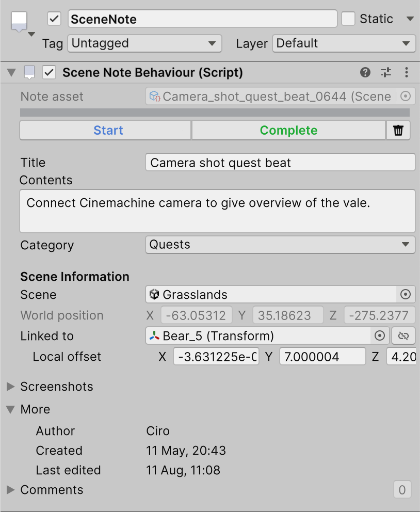Click the Linked to object picker circle

pos(380,336)
